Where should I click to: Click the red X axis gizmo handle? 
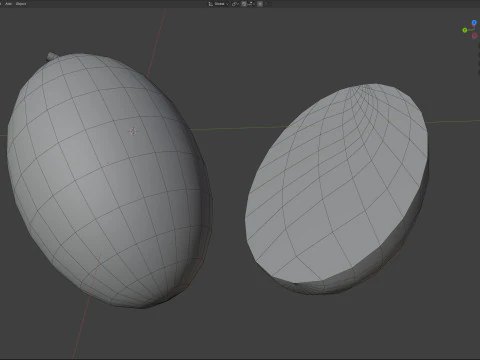(475, 36)
